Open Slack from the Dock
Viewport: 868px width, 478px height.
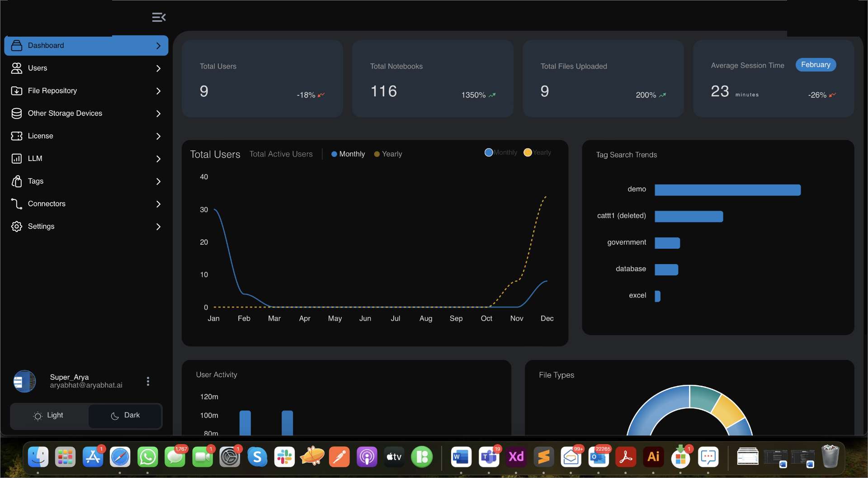coord(284,457)
